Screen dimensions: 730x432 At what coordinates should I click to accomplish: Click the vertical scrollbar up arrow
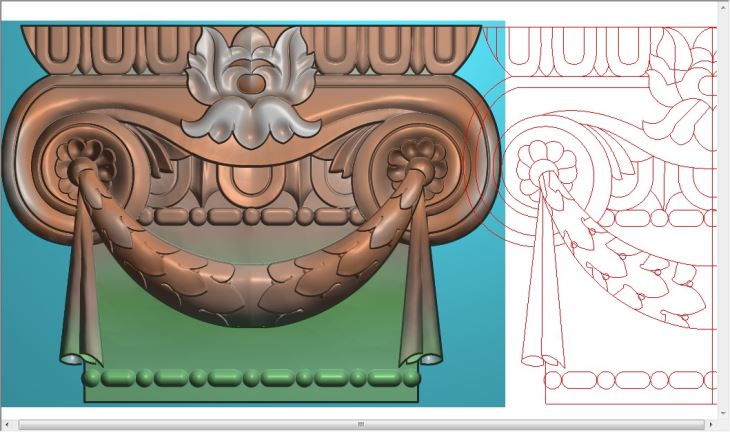[x=723, y=8]
